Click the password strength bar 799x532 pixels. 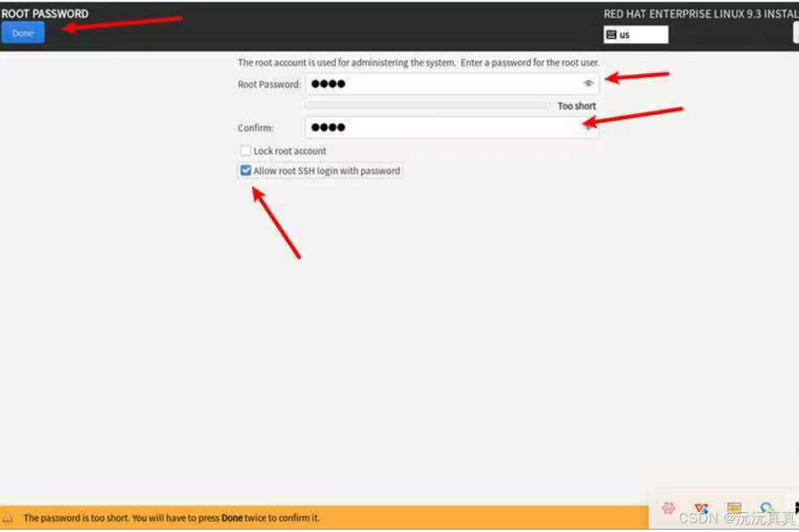tap(427, 105)
